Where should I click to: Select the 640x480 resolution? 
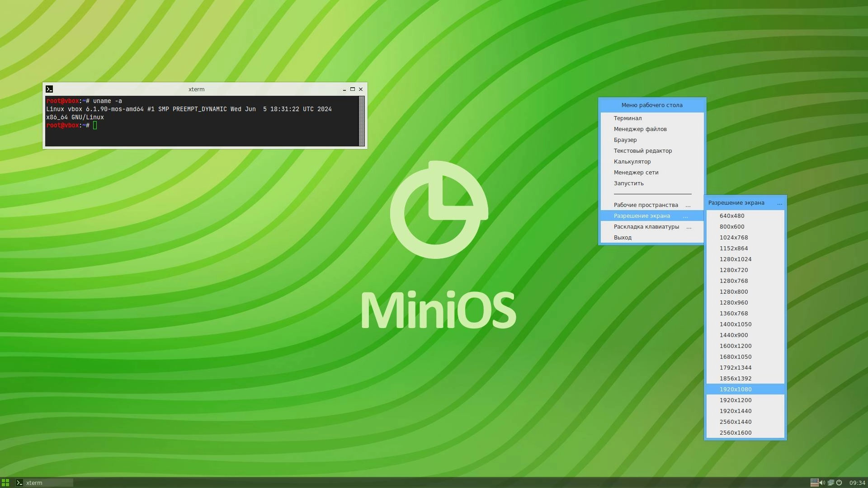tap(745, 216)
